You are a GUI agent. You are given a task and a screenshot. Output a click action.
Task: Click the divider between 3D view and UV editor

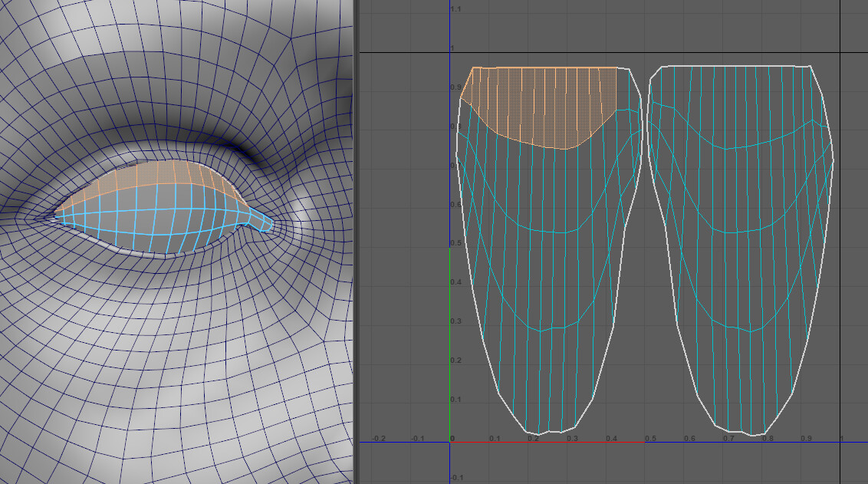pos(359,242)
